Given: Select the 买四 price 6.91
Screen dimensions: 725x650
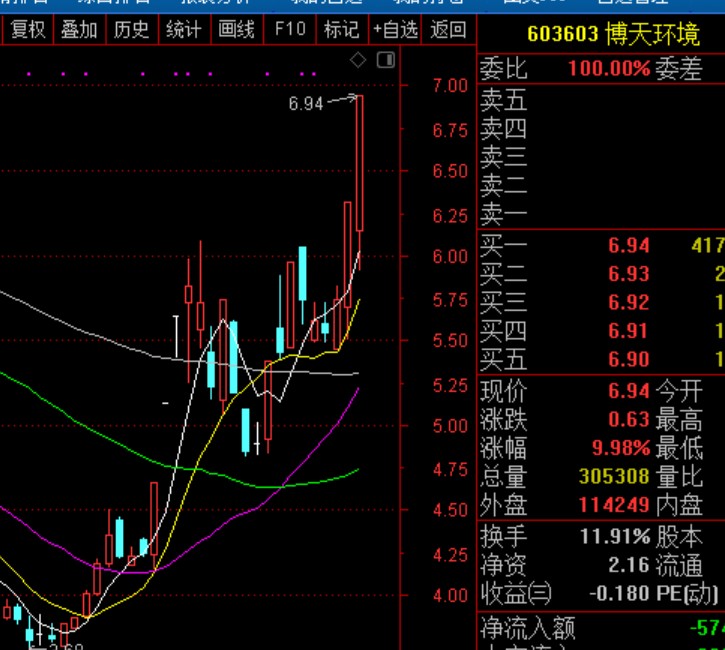Looking at the screenshot, I should click(x=629, y=331).
